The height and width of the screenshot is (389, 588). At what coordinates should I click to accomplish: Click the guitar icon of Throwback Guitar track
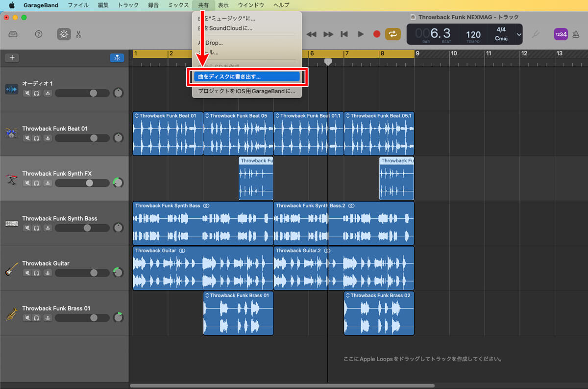click(x=12, y=269)
